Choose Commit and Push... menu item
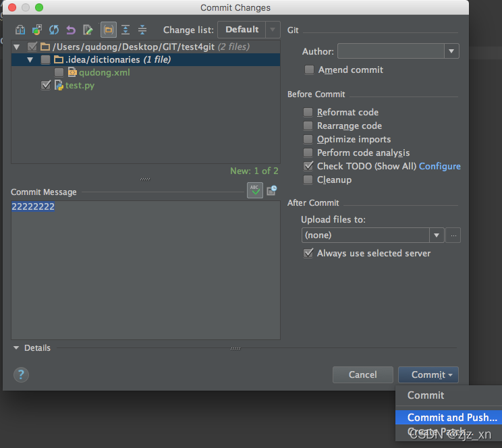This screenshot has width=502, height=448. 449,417
